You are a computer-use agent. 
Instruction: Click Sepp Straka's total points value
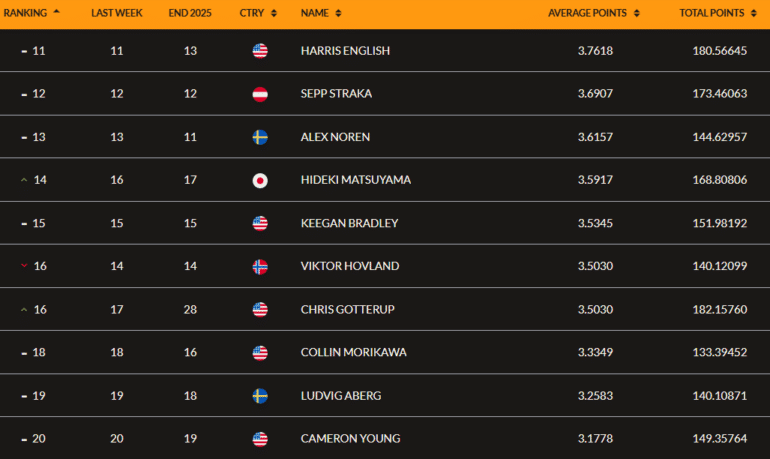[x=719, y=94]
